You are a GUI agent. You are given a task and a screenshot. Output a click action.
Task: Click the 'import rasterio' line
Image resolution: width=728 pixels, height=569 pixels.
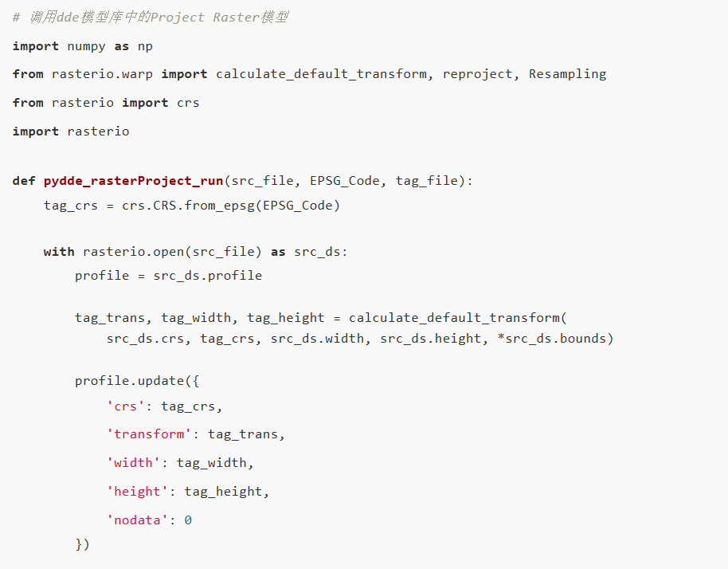(x=71, y=131)
